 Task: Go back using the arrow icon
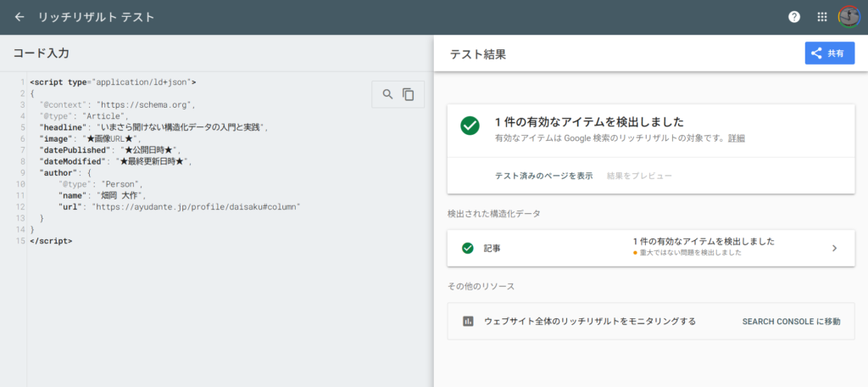pos(19,17)
